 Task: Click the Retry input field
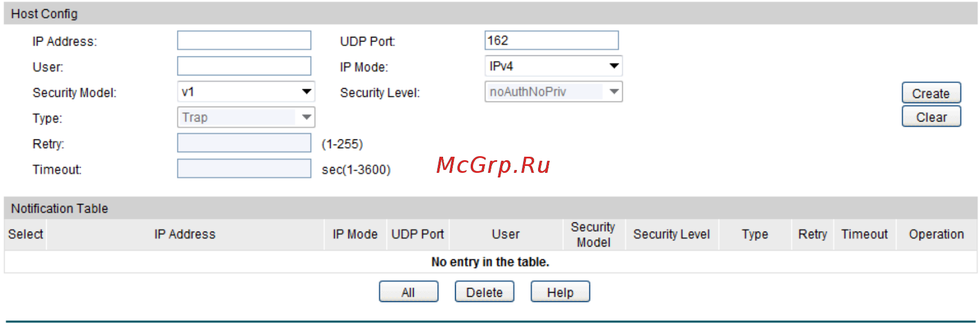click(244, 143)
